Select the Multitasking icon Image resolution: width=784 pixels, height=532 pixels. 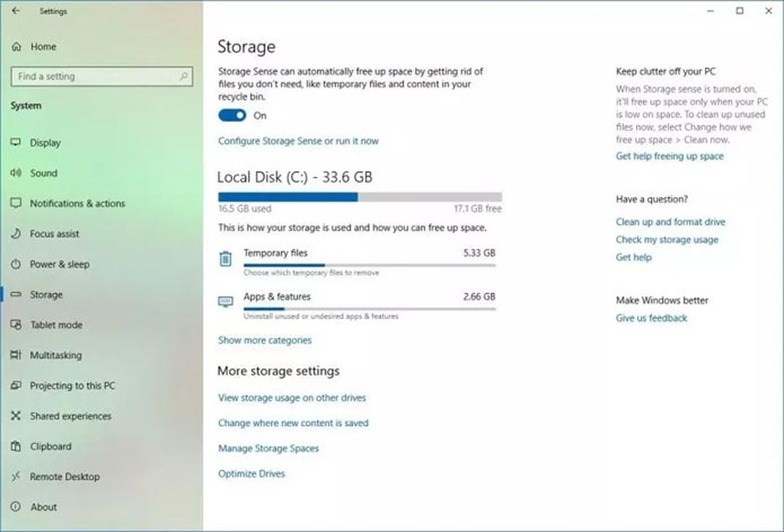pyautogui.click(x=16, y=355)
